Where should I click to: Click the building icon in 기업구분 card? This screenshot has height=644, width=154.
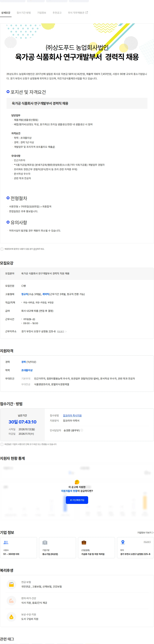pos(45,543)
